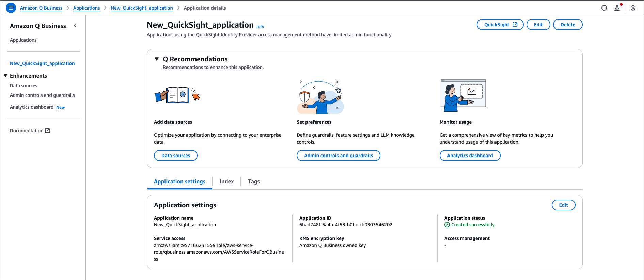The height and width of the screenshot is (280, 644).
Task: Switch to the Index tab
Action: coord(226,182)
